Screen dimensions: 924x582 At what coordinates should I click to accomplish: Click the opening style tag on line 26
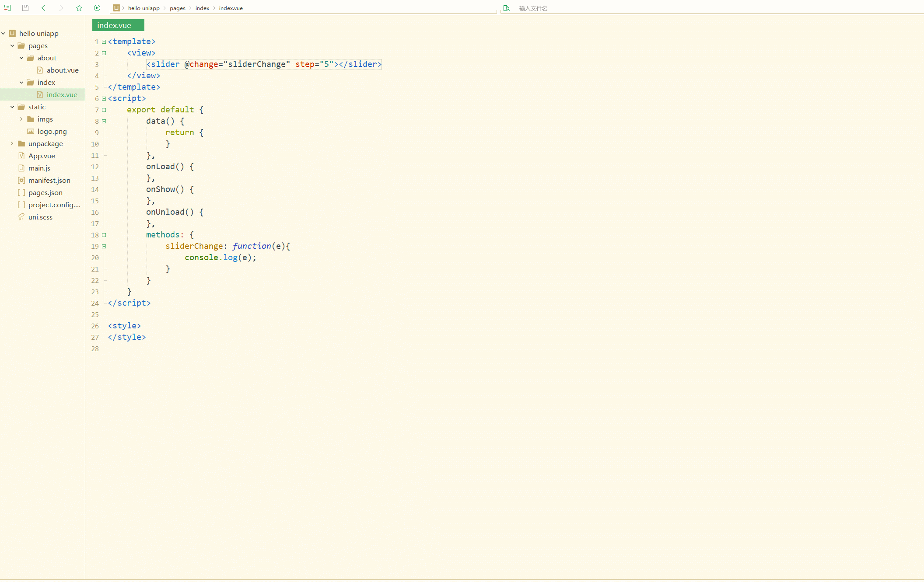click(x=124, y=326)
